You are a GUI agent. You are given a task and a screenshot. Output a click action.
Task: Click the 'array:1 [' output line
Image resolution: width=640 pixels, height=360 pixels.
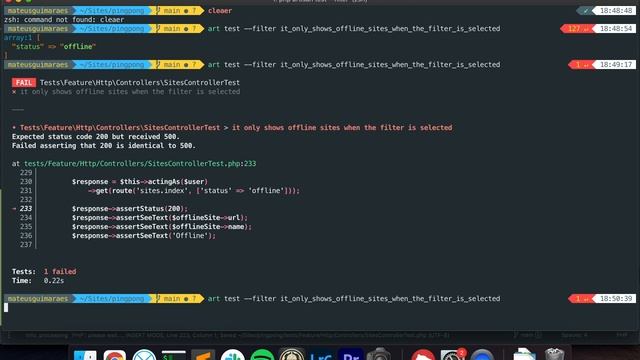pyautogui.click(x=22, y=38)
